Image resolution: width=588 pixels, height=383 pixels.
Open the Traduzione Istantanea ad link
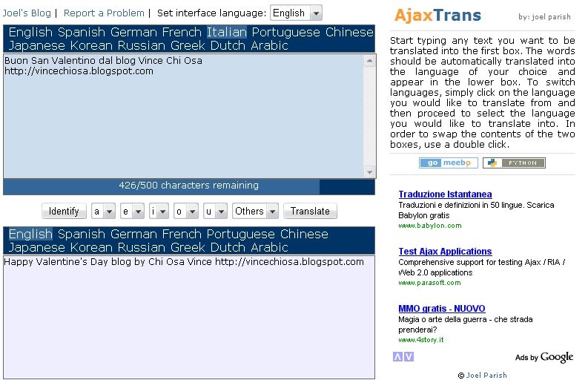(x=445, y=194)
